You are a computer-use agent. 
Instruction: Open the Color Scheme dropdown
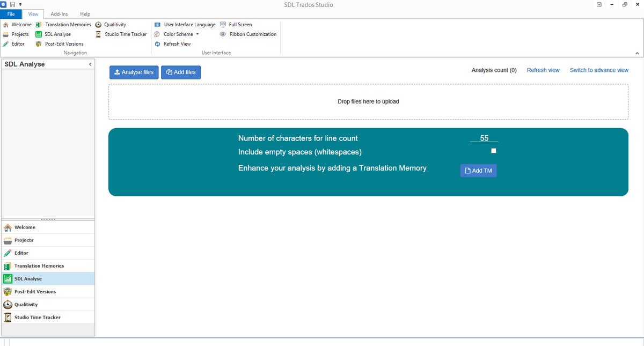pos(177,34)
